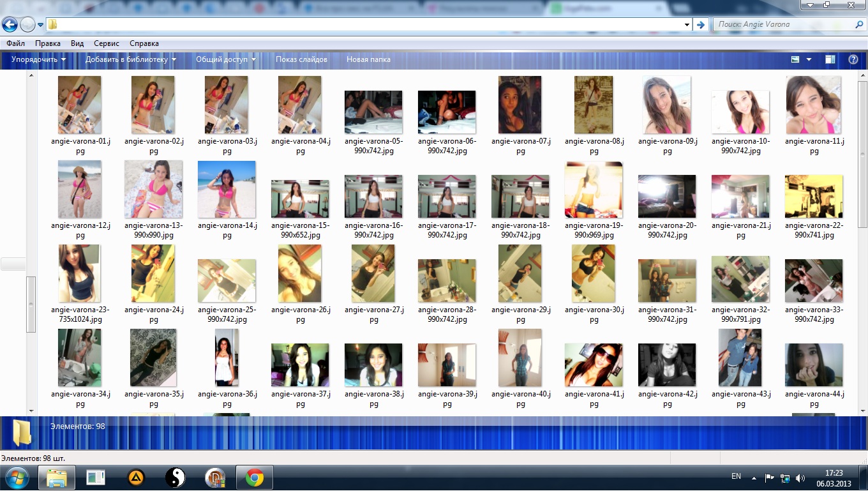
Task: Click the vertical scrollbar thumb on right
Action: 862,153
